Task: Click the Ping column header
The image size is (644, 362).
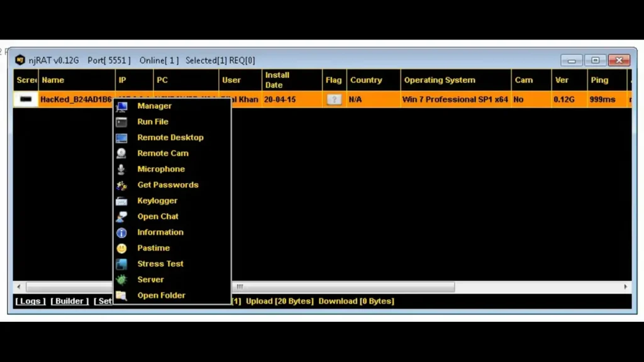Action: click(x=607, y=80)
